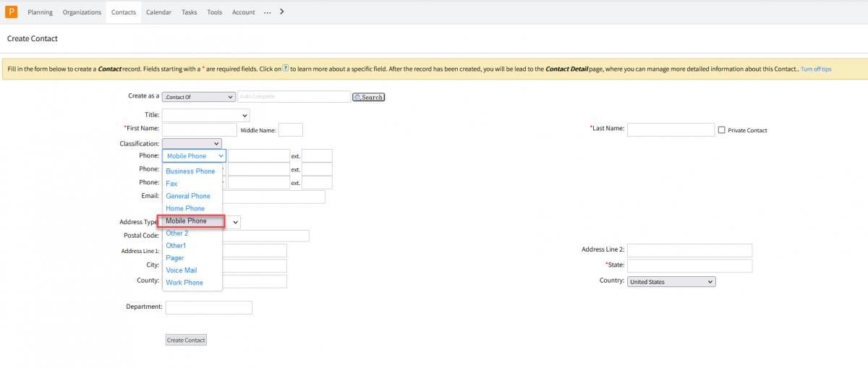
Task: Open the Account menu
Action: click(243, 12)
